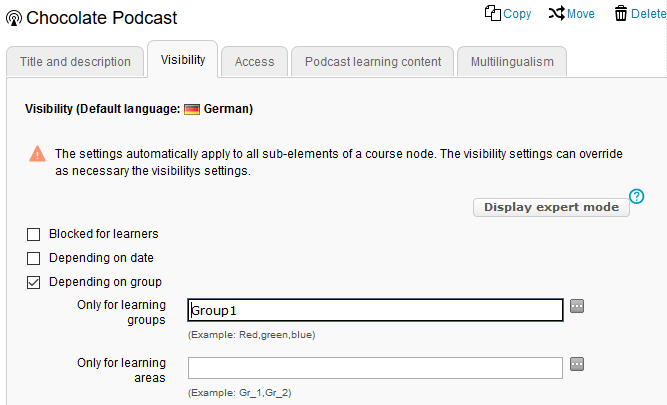The width and height of the screenshot is (667, 405).
Task: Open learning areas picker icon
Action: tap(577, 364)
